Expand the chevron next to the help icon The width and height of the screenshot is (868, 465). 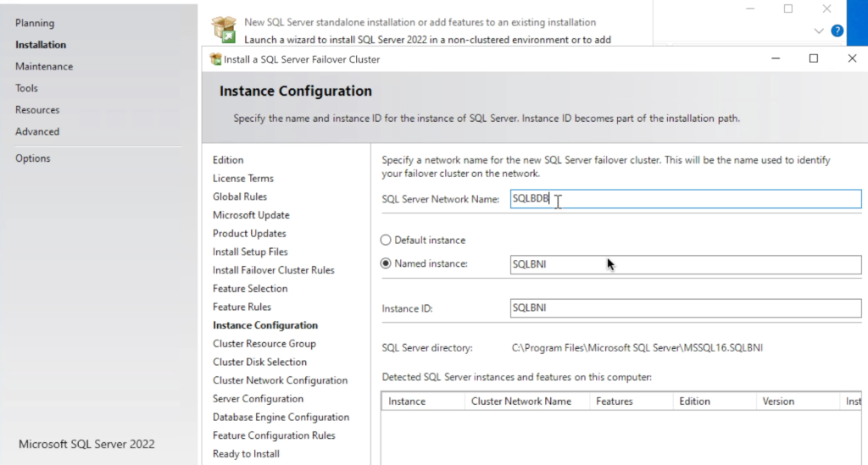click(x=819, y=31)
